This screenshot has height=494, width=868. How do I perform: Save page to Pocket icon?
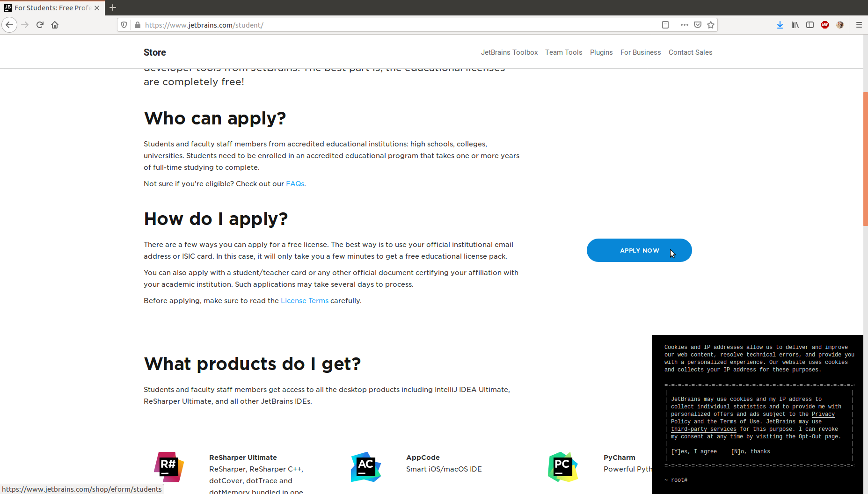tap(698, 25)
